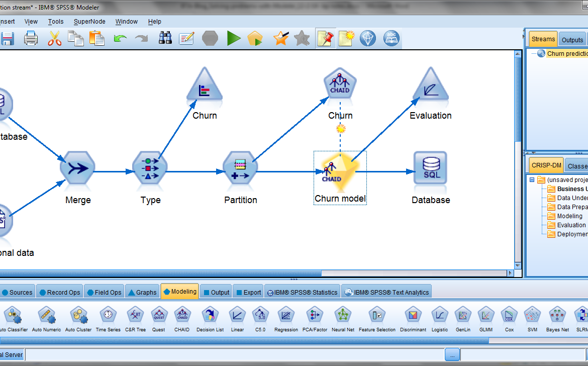Image resolution: width=588 pixels, height=366 pixels.
Task: Pick CHAID node from the palette
Action: click(x=182, y=320)
